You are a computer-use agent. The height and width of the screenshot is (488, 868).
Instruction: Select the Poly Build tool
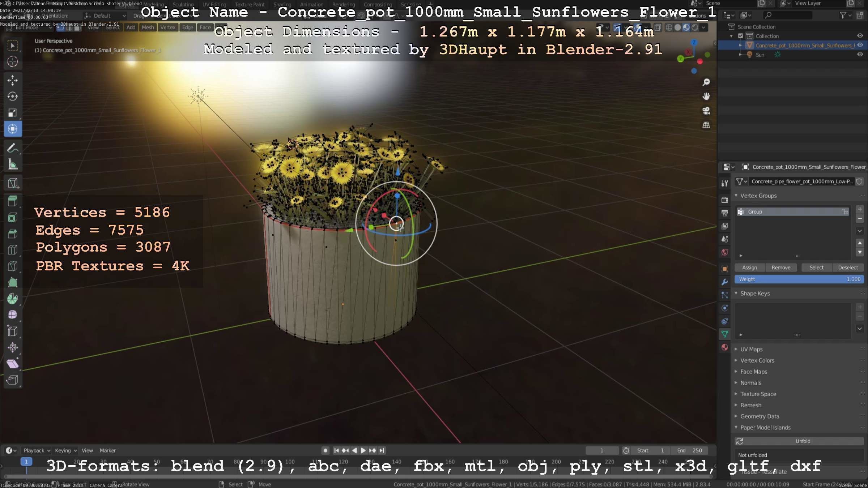(13, 282)
